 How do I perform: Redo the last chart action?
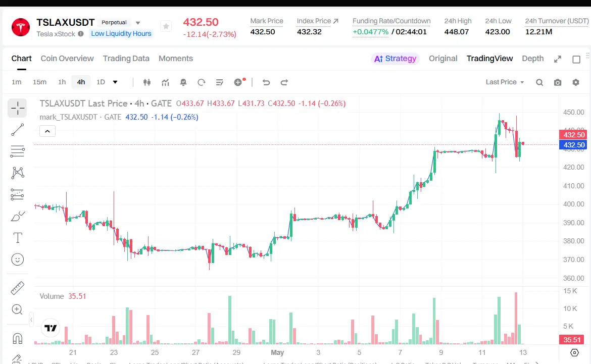(x=284, y=82)
